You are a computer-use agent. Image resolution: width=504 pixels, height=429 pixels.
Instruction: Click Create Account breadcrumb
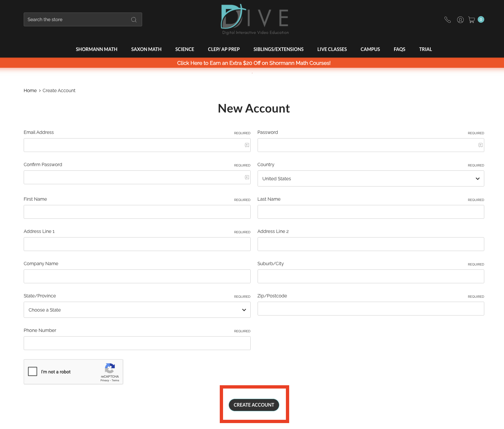pos(59,90)
